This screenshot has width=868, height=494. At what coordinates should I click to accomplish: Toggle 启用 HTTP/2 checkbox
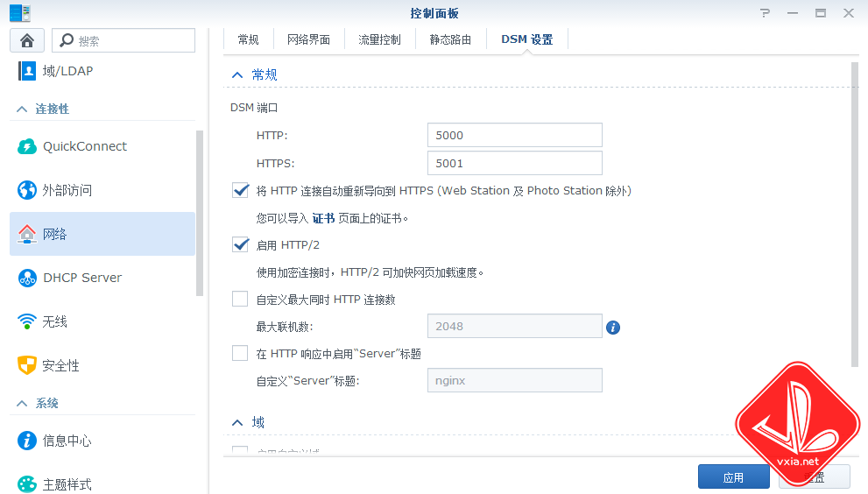[x=240, y=244]
